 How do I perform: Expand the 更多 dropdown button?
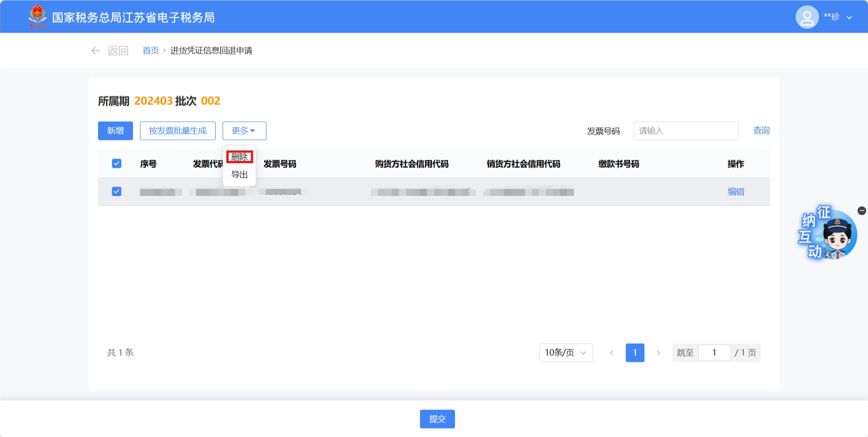click(x=244, y=131)
